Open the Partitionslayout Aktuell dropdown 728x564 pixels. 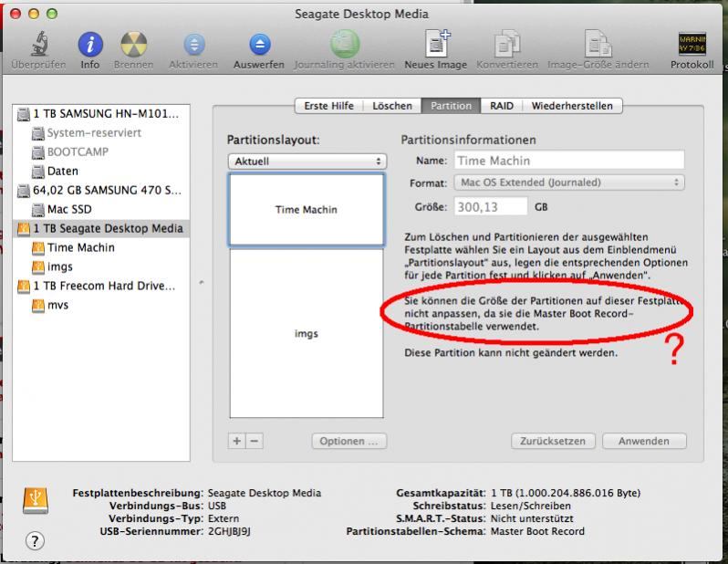pyautogui.click(x=307, y=162)
